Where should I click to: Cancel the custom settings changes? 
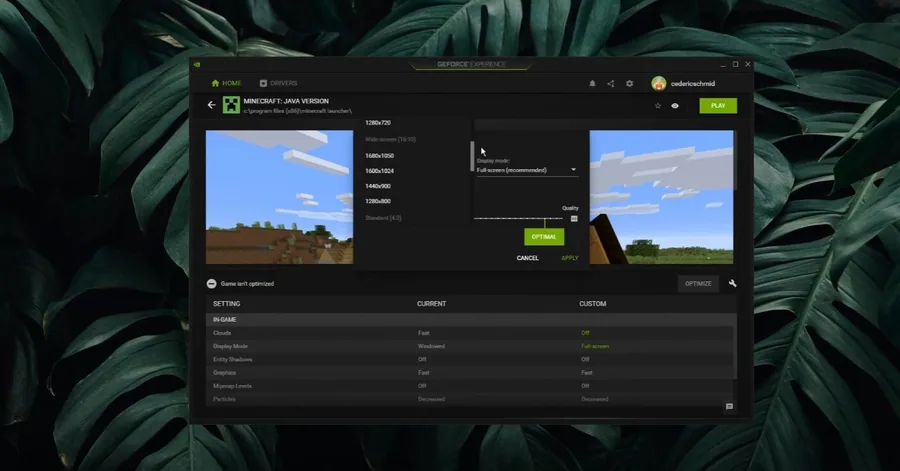point(527,258)
